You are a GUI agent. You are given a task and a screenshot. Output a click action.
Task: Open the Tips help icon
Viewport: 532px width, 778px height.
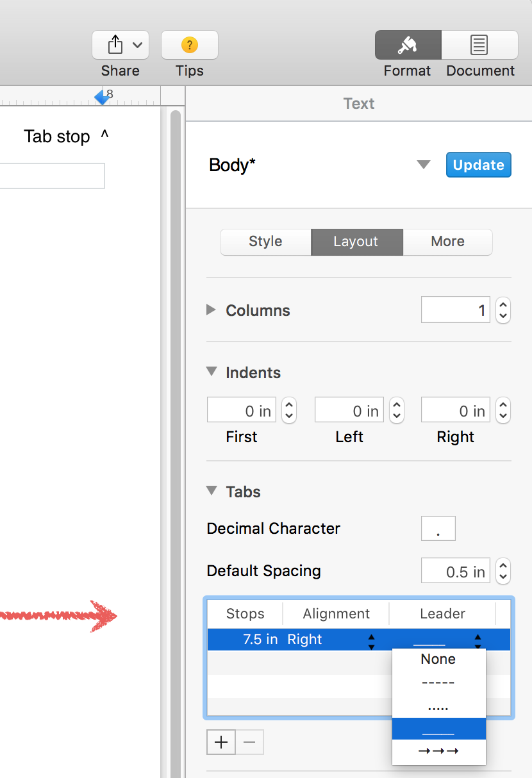(189, 45)
